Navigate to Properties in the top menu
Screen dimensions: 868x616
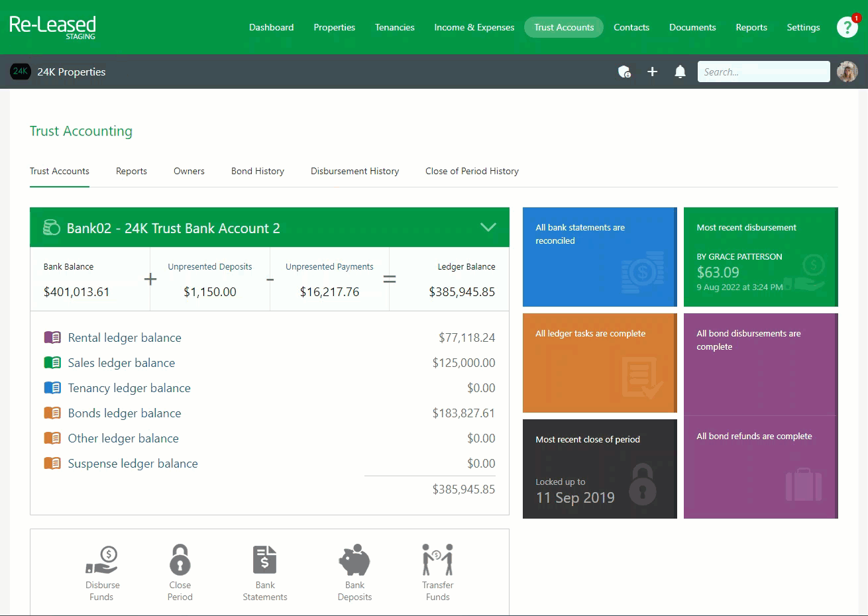[334, 27]
